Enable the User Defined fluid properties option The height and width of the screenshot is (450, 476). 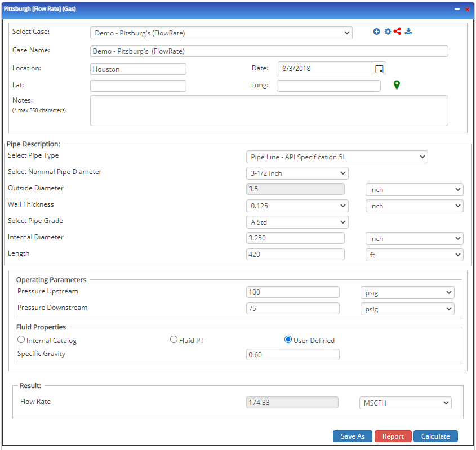point(288,339)
